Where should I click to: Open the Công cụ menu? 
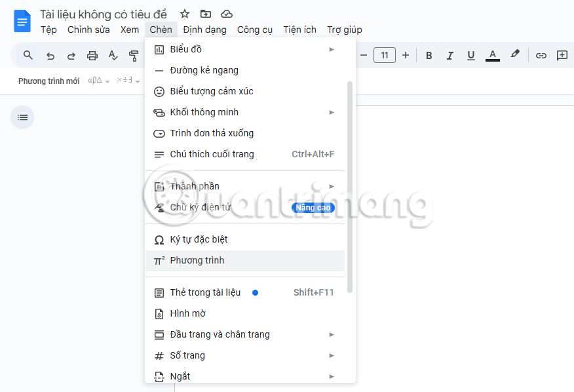click(255, 29)
